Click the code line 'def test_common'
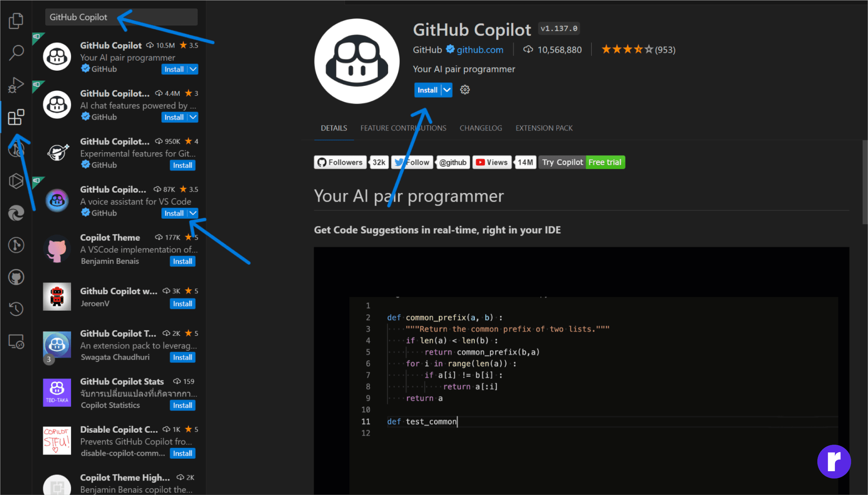Screen dimensions: 868x495 pos(422,421)
